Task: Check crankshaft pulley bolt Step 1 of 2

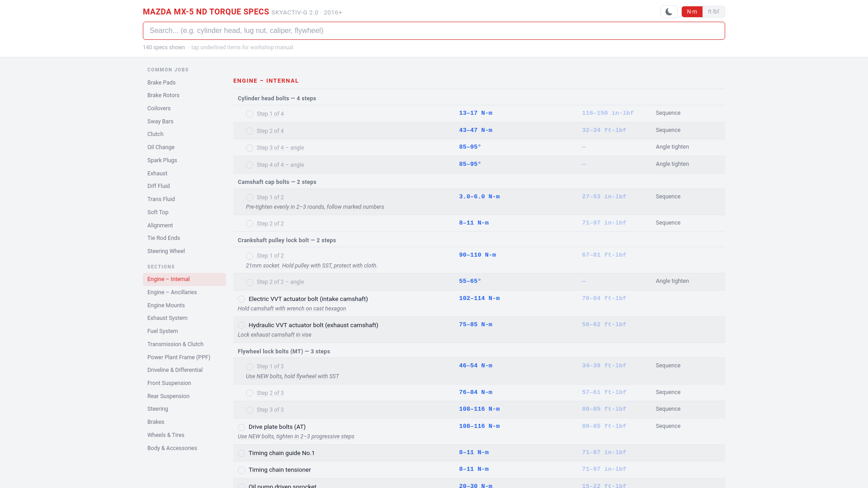Action: [250, 256]
